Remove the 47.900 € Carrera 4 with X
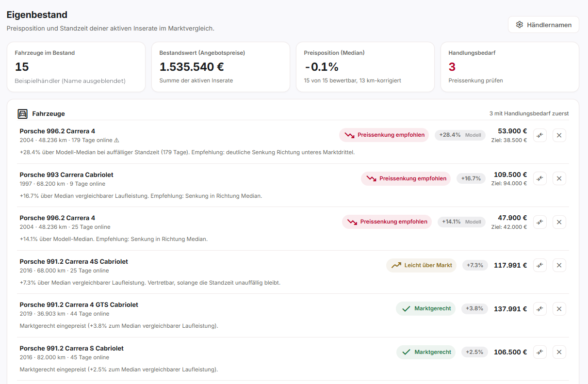 pyautogui.click(x=559, y=222)
